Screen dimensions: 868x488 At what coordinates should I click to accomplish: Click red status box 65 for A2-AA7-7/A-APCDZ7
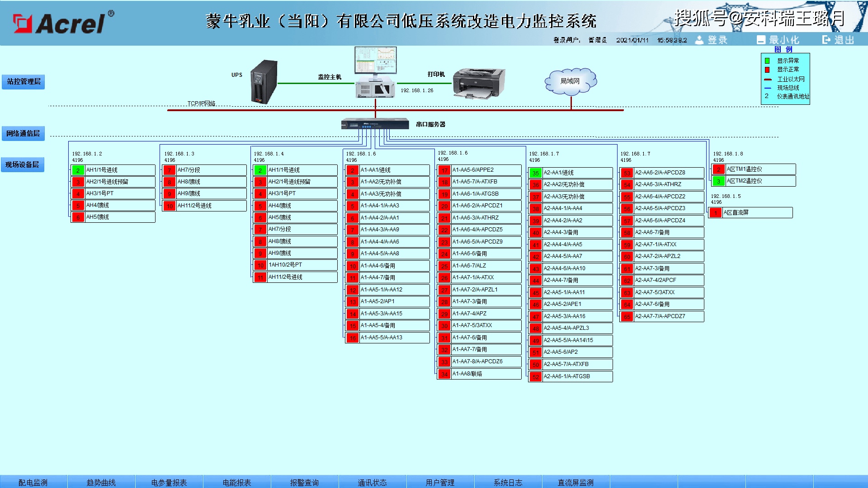point(627,317)
